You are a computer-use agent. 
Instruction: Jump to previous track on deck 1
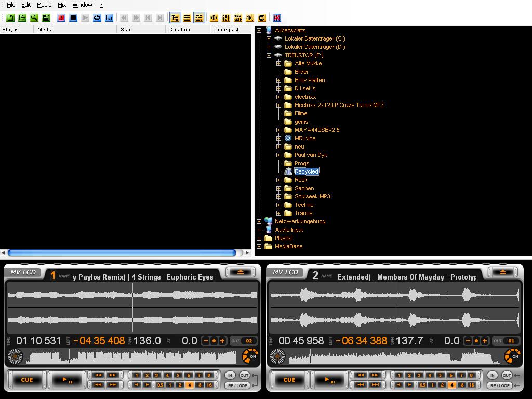click(98, 385)
